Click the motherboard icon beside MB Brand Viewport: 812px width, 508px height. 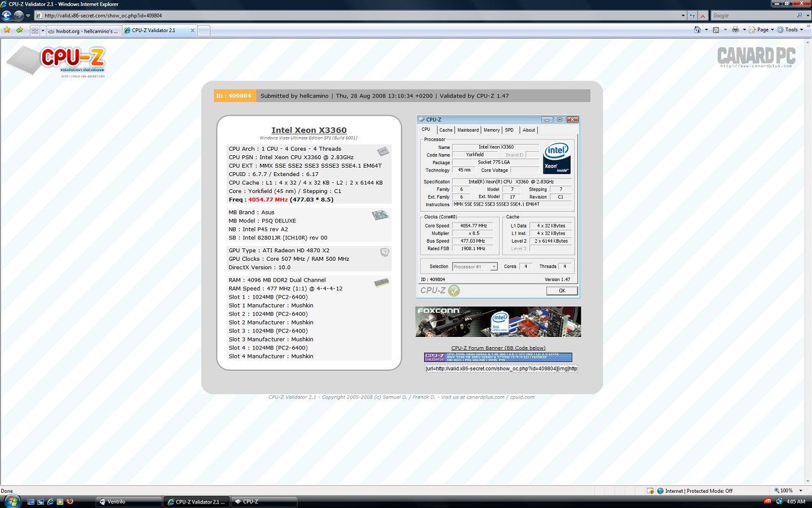(380, 215)
